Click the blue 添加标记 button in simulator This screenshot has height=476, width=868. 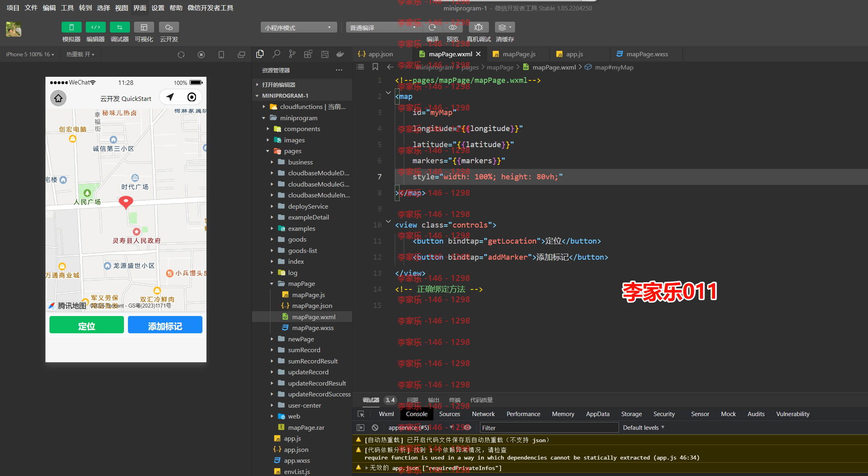(165, 325)
